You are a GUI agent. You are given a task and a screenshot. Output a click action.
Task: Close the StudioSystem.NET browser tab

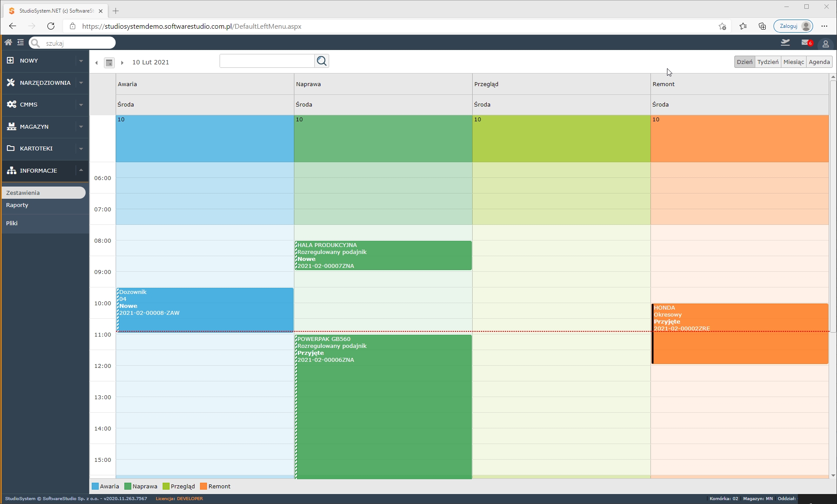pos(101,11)
